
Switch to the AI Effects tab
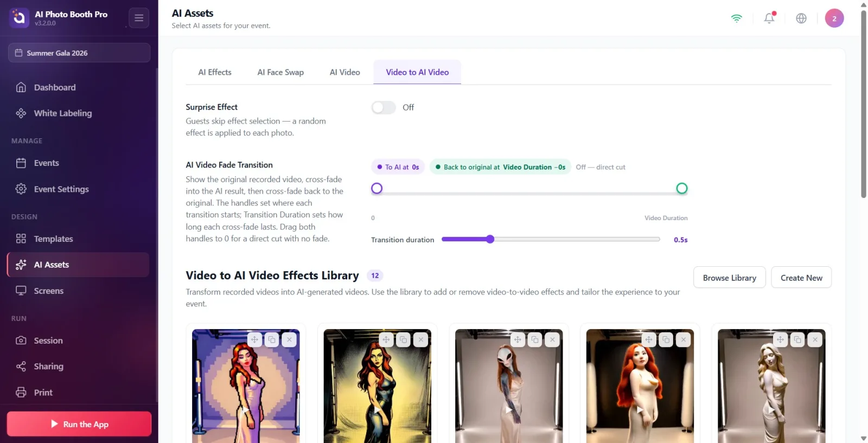point(215,72)
